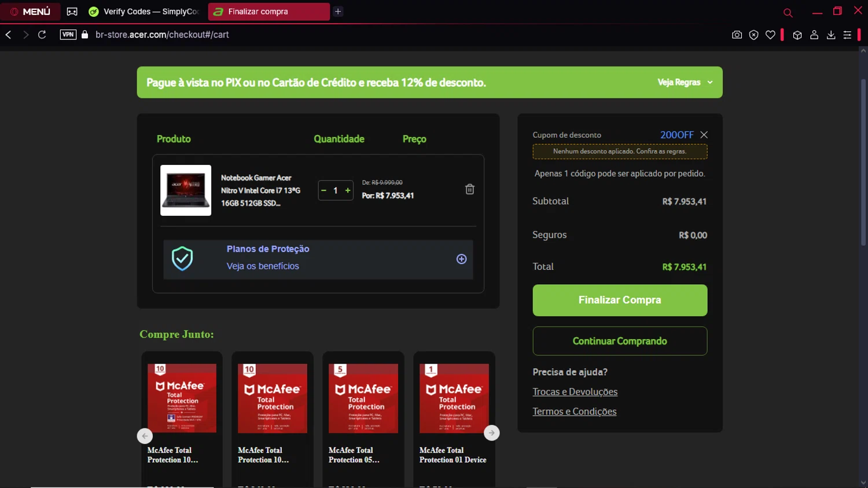Open Planos de Proteção heading

pyautogui.click(x=268, y=249)
